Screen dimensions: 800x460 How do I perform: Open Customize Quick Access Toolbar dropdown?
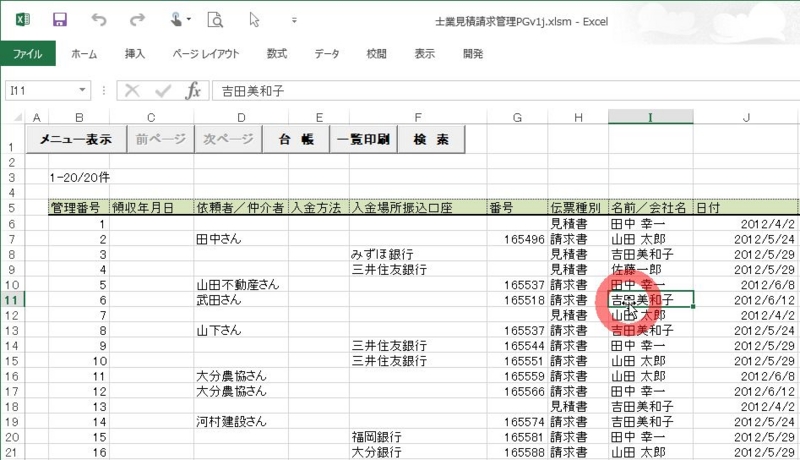point(294,20)
